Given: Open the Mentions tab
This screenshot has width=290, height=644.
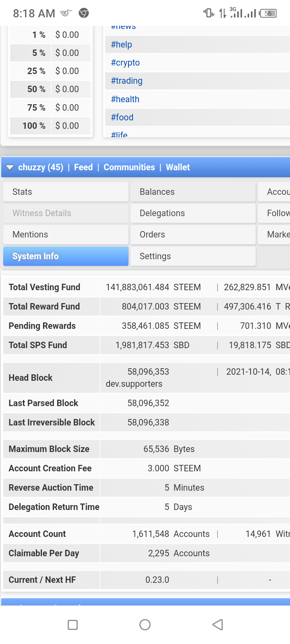Looking at the screenshot, I should (66, 235).
